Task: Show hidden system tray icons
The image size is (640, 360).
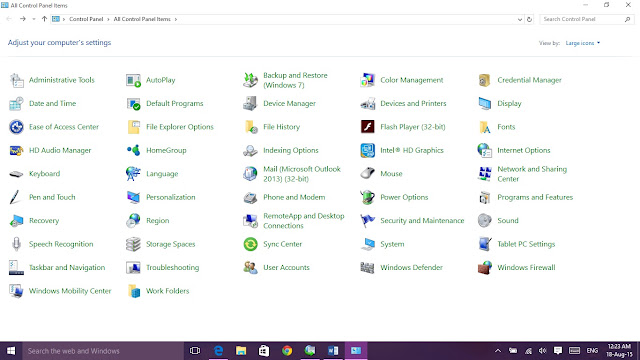Action: 498,351
